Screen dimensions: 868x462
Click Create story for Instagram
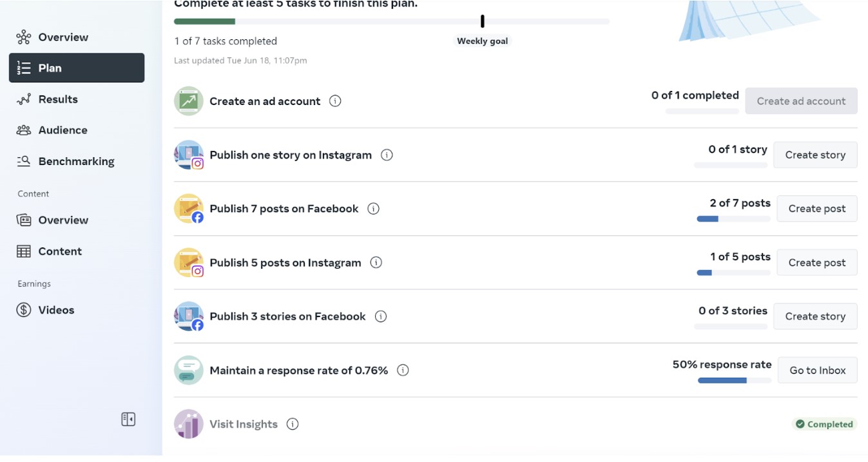(x=815, y=155)
